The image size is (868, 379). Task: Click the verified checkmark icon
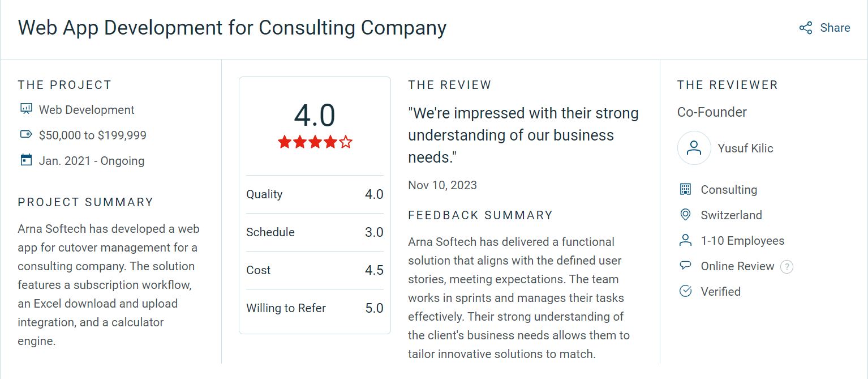point(685,291)
